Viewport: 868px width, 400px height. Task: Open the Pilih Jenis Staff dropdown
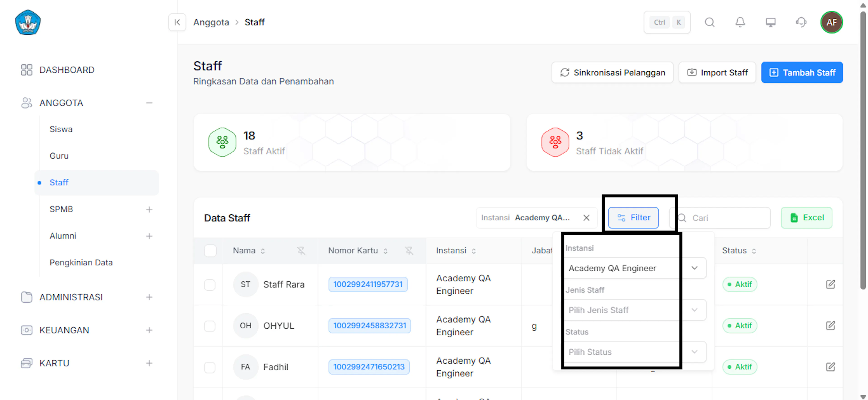click(635, 310)
